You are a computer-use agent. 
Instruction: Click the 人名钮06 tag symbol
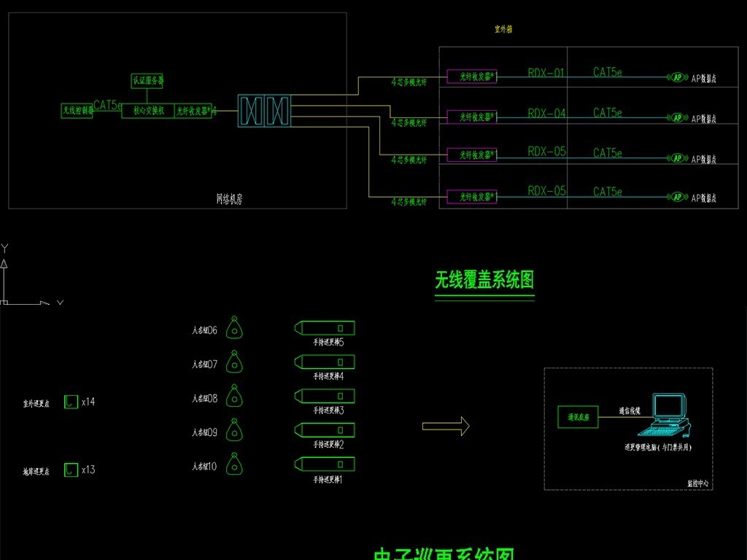click(234, 329)
